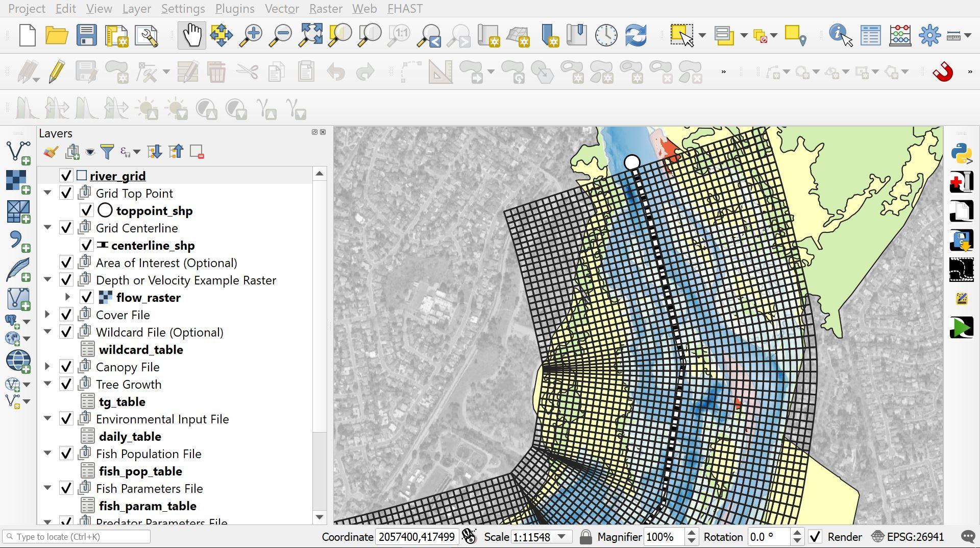Screen dimensions: 980x548
Task: Increase the Rotation spinner up arrow
Action: pyautogui.click(x=797, y=533)
